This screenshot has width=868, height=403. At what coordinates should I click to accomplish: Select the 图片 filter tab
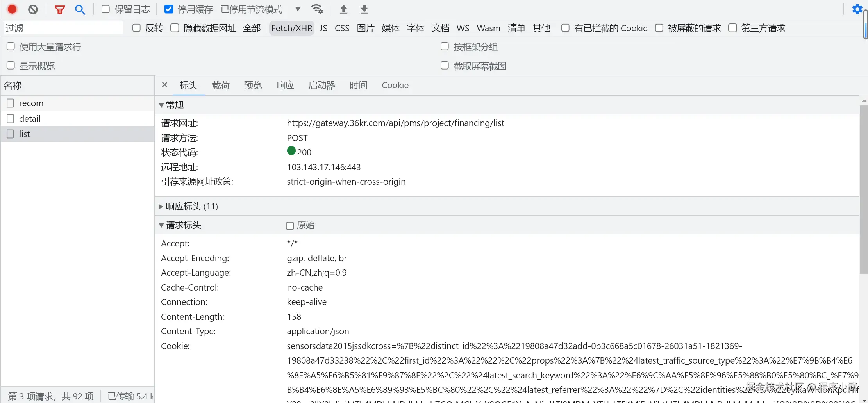click(365, 28)
